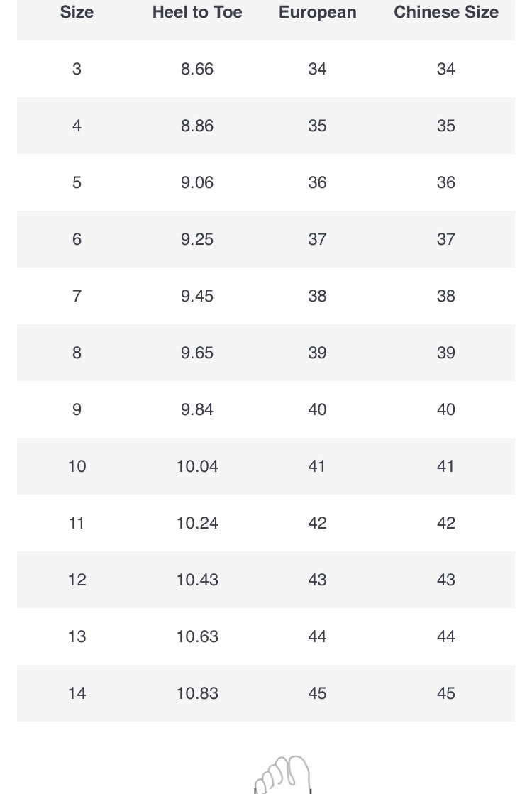Click the 10.43 heel to toe value
Screen dimensions: 532x794
click(x=197, y=580)
